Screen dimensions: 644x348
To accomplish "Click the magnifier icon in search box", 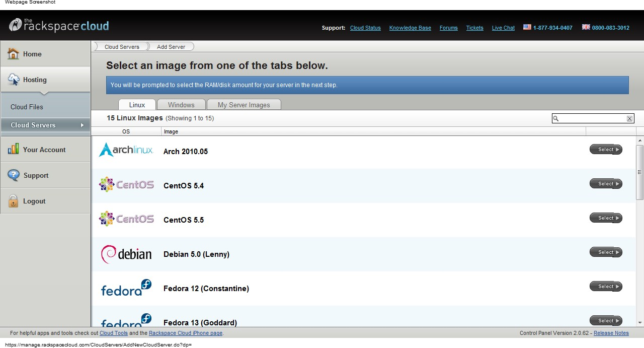I will click(556, 119).
